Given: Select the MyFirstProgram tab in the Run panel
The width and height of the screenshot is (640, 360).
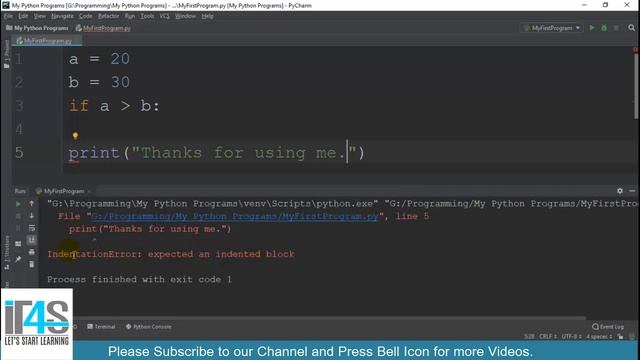Looking at the screenshot, I should 63,191.
